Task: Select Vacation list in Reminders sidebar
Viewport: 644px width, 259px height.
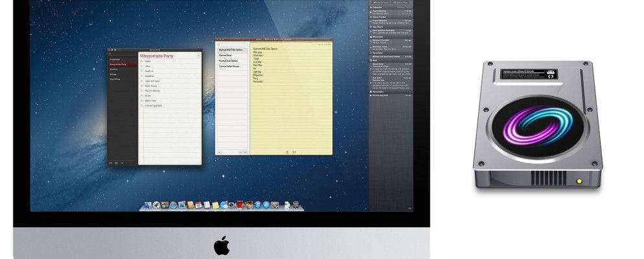Action: click(x=122, y=69)
